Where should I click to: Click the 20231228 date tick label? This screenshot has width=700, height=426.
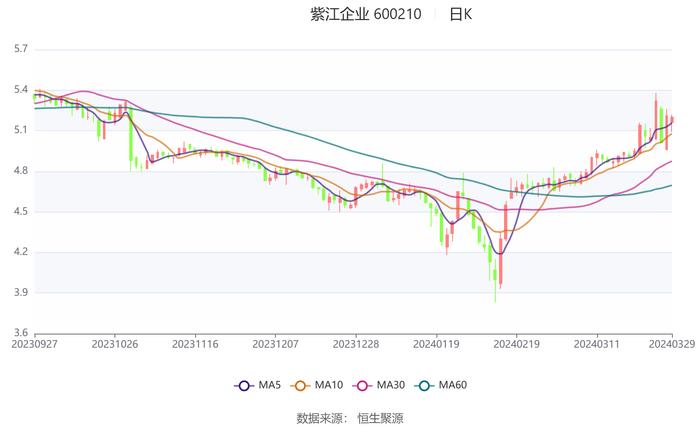pos(355,343)
